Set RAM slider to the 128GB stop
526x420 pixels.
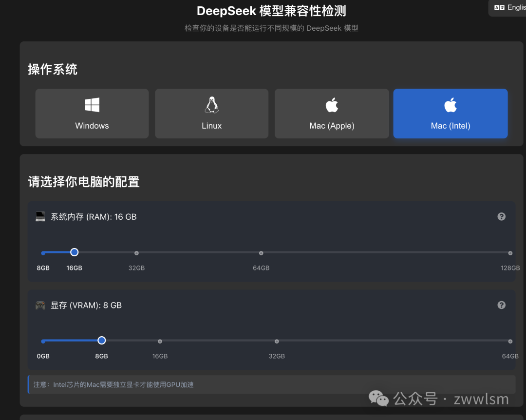pyautogui.click(x=510, y=253)
